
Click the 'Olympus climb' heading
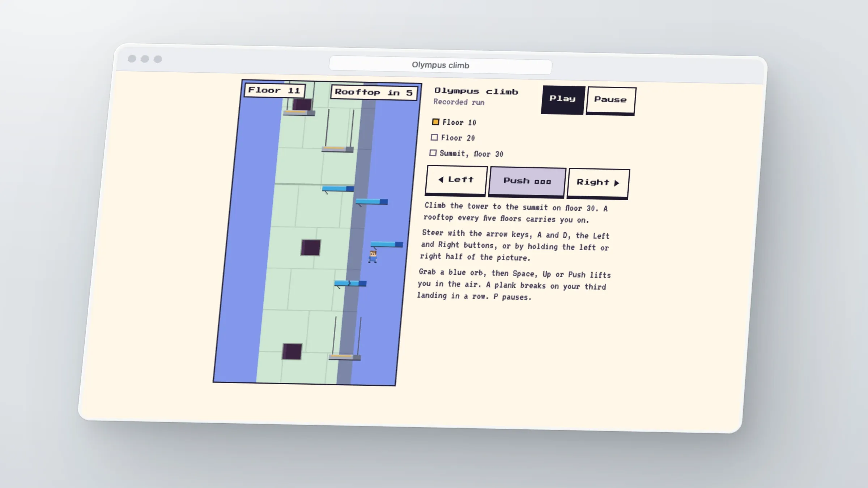[476, 91]
